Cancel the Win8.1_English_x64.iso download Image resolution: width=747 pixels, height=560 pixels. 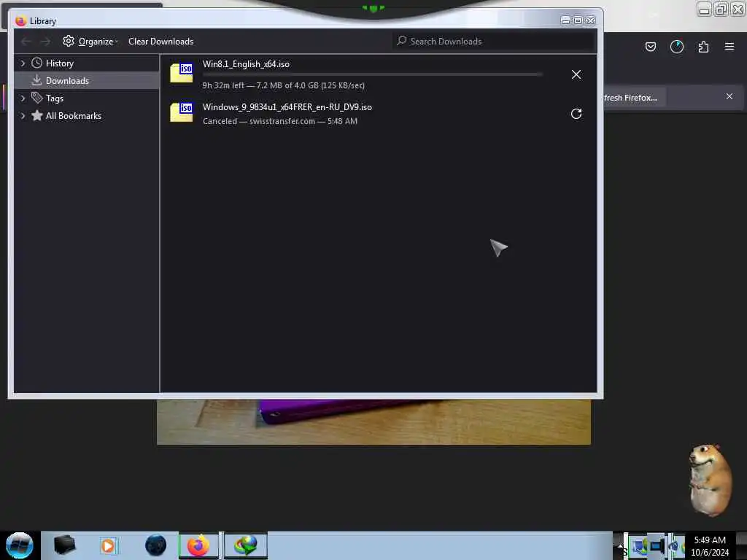[x=576, y=74]
